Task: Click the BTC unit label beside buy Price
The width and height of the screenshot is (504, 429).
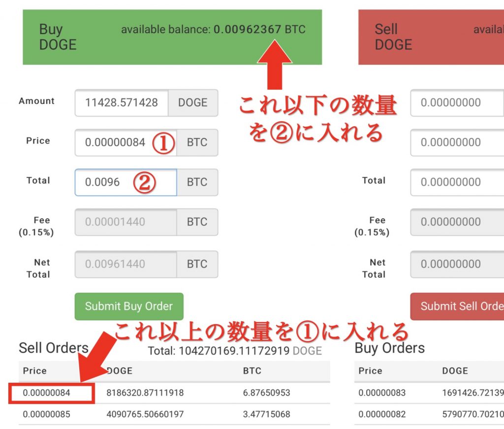Action: [197, 142]
